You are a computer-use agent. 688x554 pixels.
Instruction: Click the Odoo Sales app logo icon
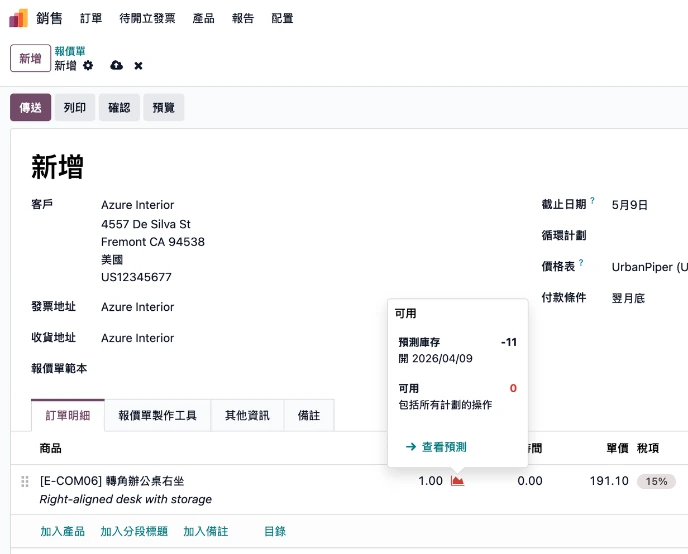[x=18, y=18]
